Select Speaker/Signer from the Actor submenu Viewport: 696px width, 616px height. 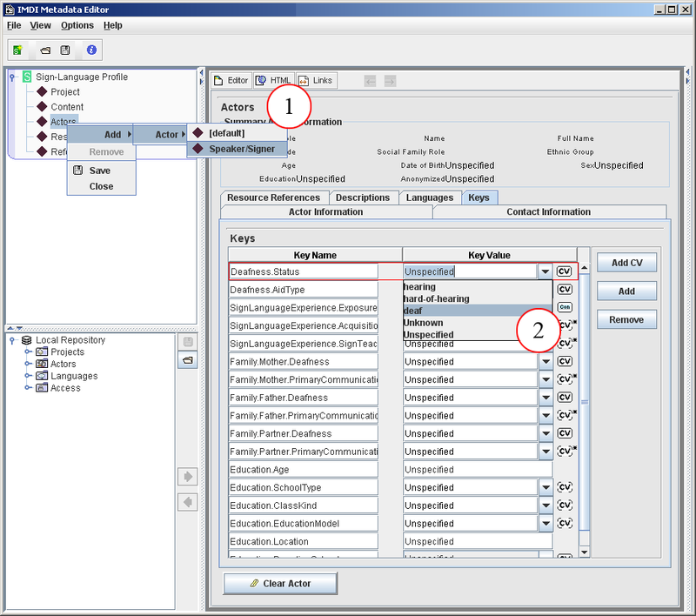point(241,149)
